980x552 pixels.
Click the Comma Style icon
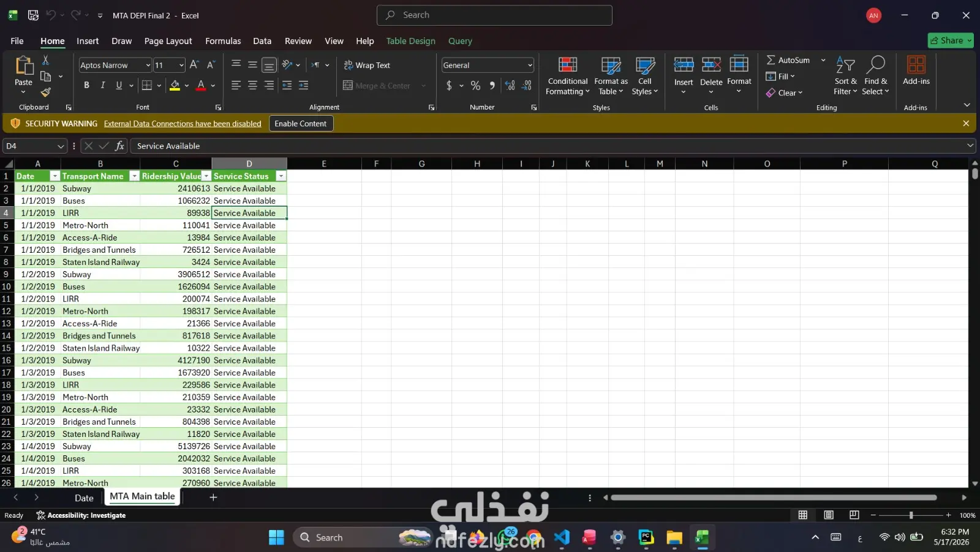pyautogui.click(x=492, y=86)
